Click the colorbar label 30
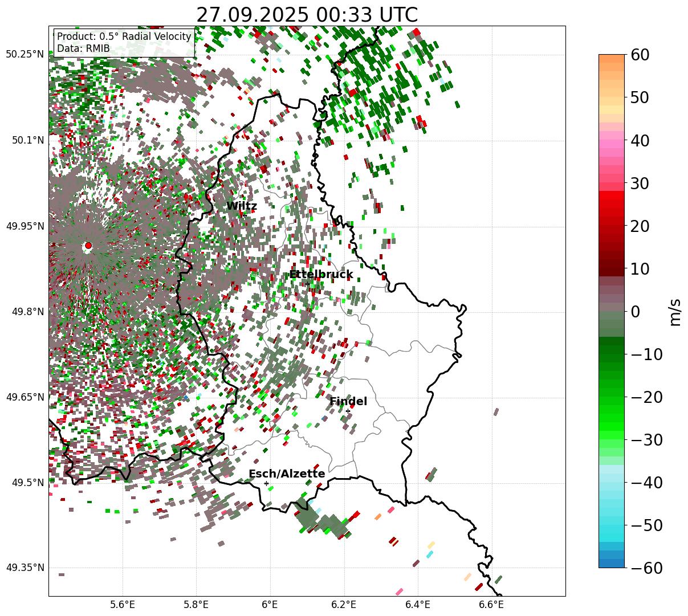The width and height of the screenshot is (688, 616). pos(640,183)
